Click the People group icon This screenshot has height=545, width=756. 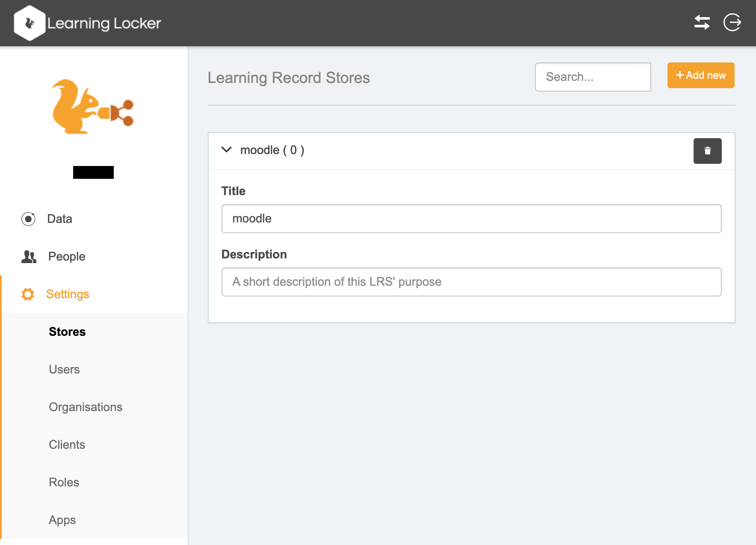click(29, 257)
